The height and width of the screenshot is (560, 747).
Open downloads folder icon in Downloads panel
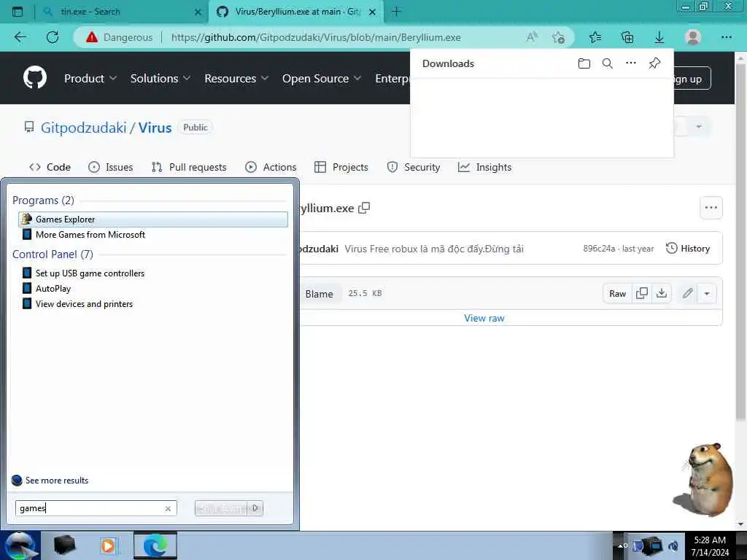pyautogui.click(x=584, y=63)
